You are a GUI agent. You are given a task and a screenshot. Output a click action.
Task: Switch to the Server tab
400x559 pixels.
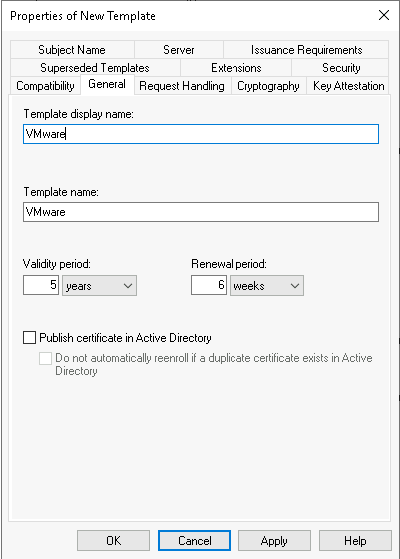click(179, 50)
